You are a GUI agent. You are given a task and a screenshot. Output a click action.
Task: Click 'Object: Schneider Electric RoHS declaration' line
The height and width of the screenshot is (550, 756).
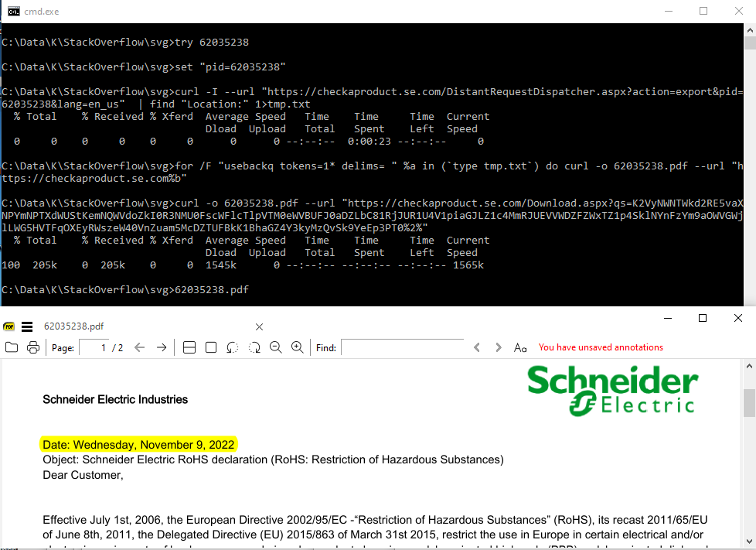point(273,459)
